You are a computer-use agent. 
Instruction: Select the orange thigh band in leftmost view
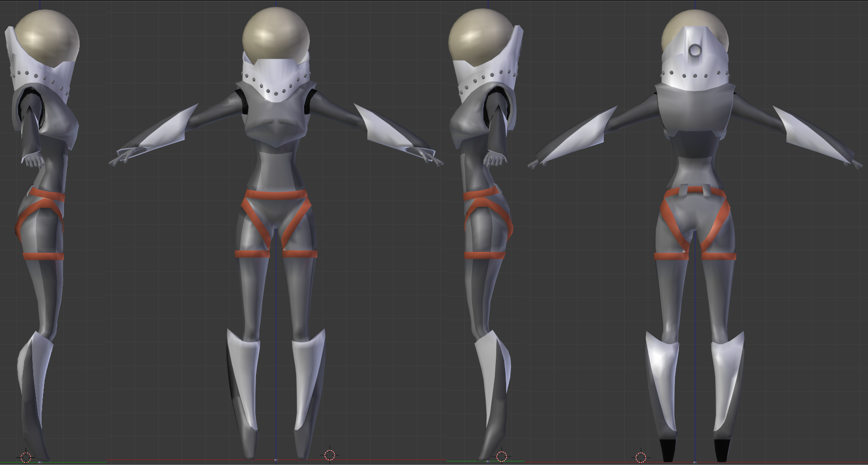[43, 256]
